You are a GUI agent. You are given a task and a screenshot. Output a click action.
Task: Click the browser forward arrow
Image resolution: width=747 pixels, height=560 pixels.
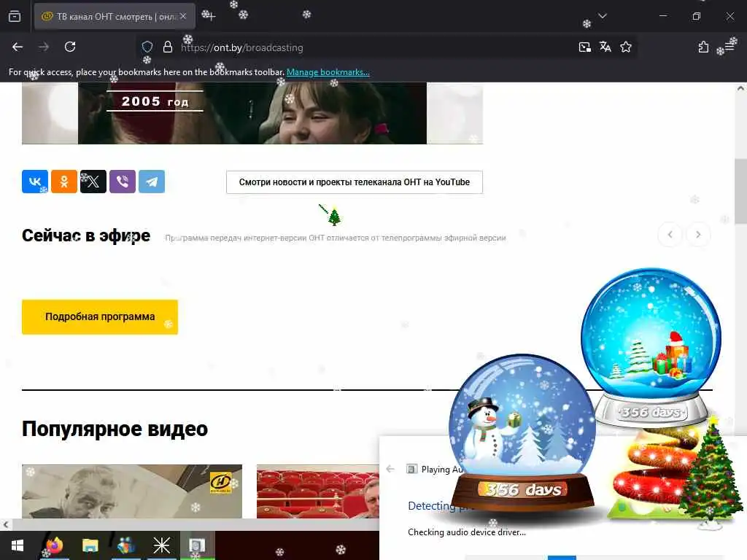pos(44,47)
